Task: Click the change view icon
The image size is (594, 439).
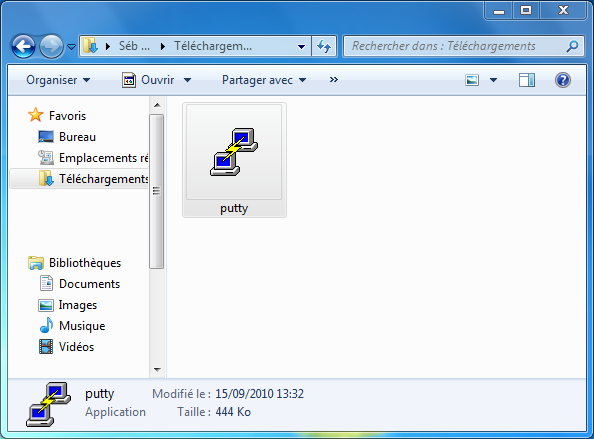Action: [472, 80]
